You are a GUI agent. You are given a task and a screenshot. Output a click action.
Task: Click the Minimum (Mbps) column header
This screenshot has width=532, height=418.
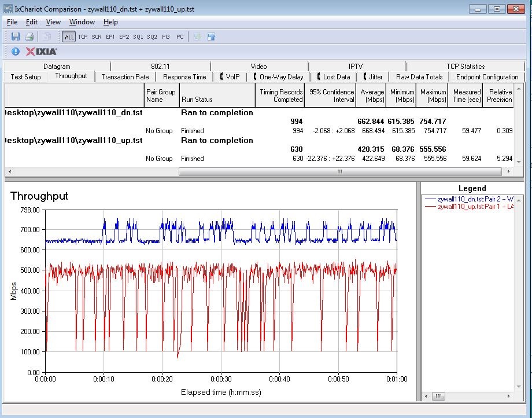tap(401, 96)
